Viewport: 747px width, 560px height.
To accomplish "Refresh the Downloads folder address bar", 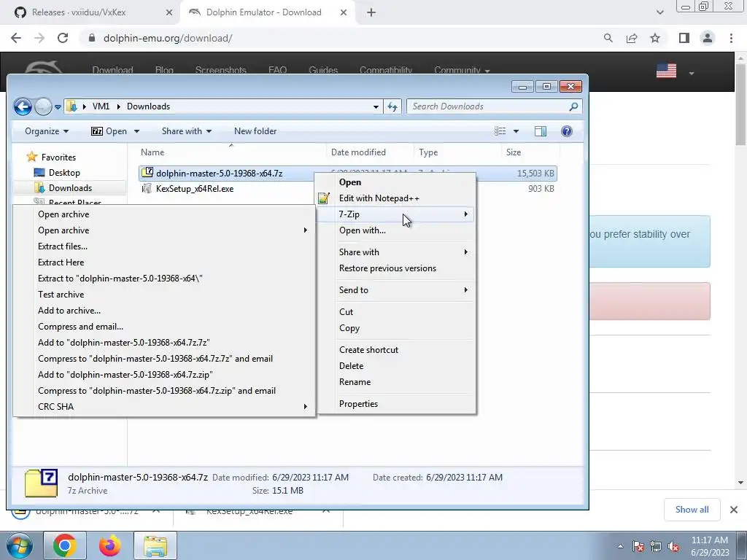I will 392,106.
